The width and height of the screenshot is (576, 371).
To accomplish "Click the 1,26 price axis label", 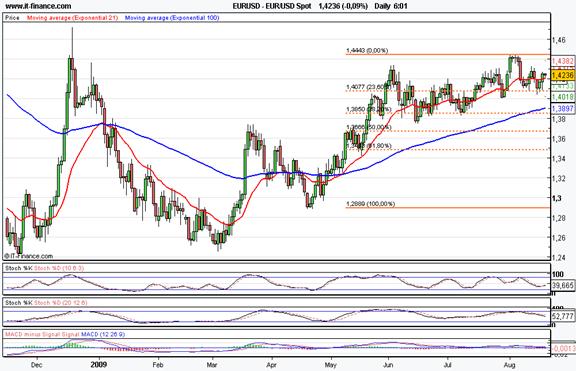I will (x=559, y=238).
